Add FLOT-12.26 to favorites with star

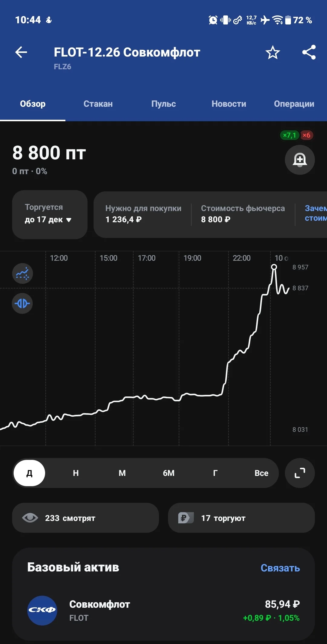point(272,52)
